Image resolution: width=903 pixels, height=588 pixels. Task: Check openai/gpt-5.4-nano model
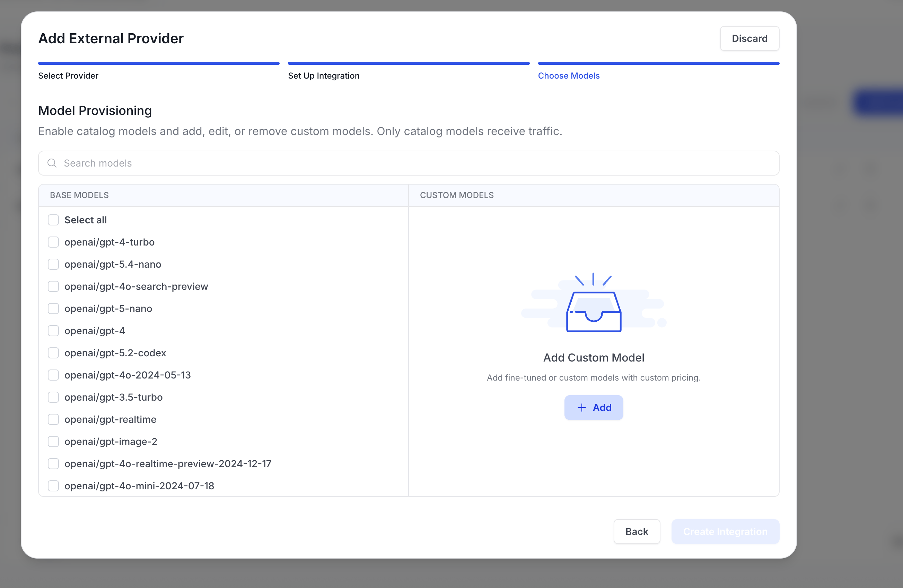pos(53,264)
